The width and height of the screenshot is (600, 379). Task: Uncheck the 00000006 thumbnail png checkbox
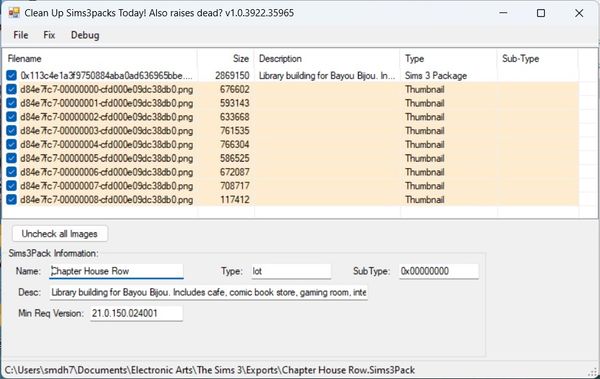coord(11,172)
